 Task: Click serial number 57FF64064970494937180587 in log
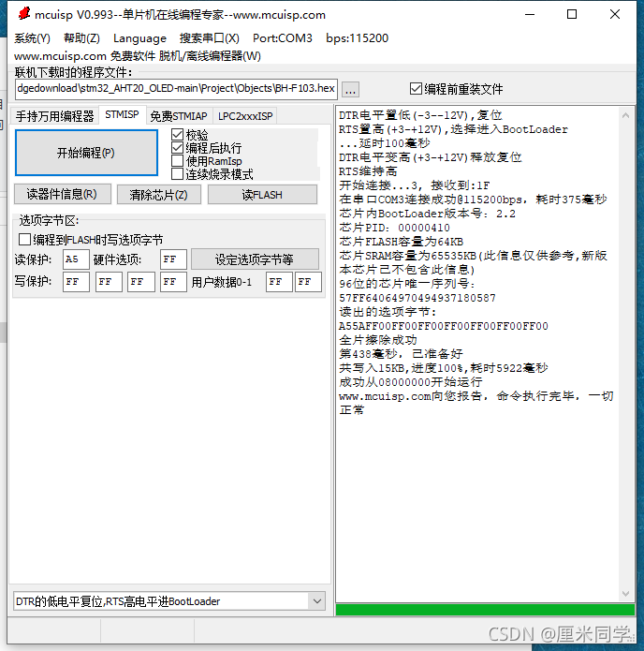pyautogui.click(x=417, y=298)
